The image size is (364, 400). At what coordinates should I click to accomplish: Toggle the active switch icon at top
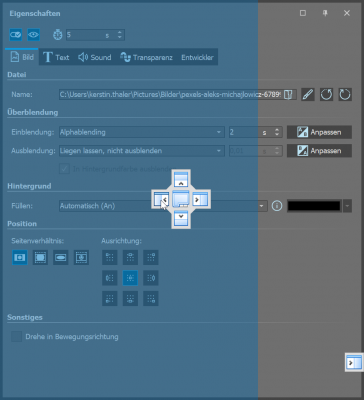(x=16, y=35)
